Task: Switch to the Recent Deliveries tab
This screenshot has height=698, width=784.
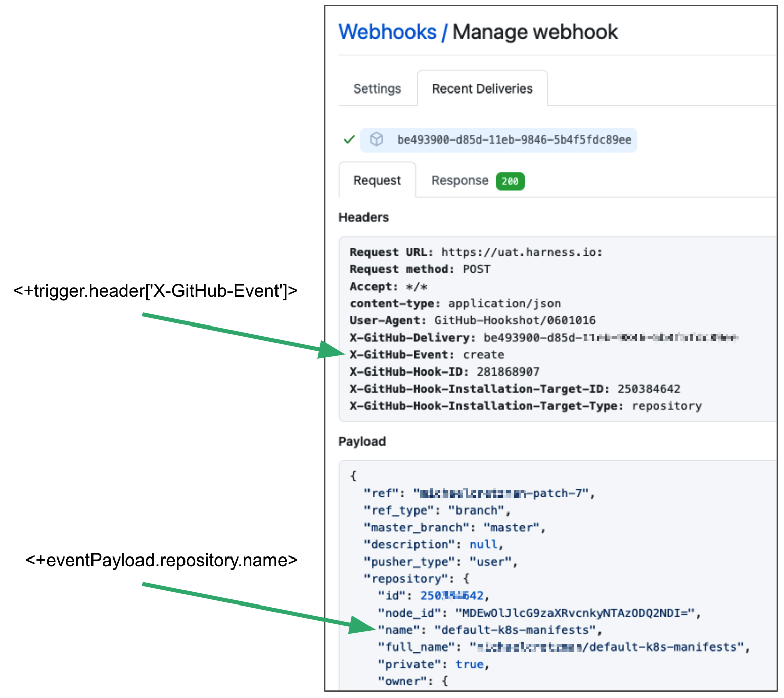Action: 482,88
